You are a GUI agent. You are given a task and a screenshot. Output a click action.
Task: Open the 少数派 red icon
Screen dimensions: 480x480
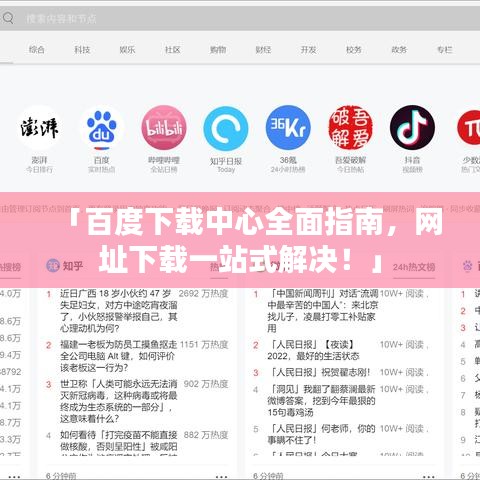(x=469, y=128)
